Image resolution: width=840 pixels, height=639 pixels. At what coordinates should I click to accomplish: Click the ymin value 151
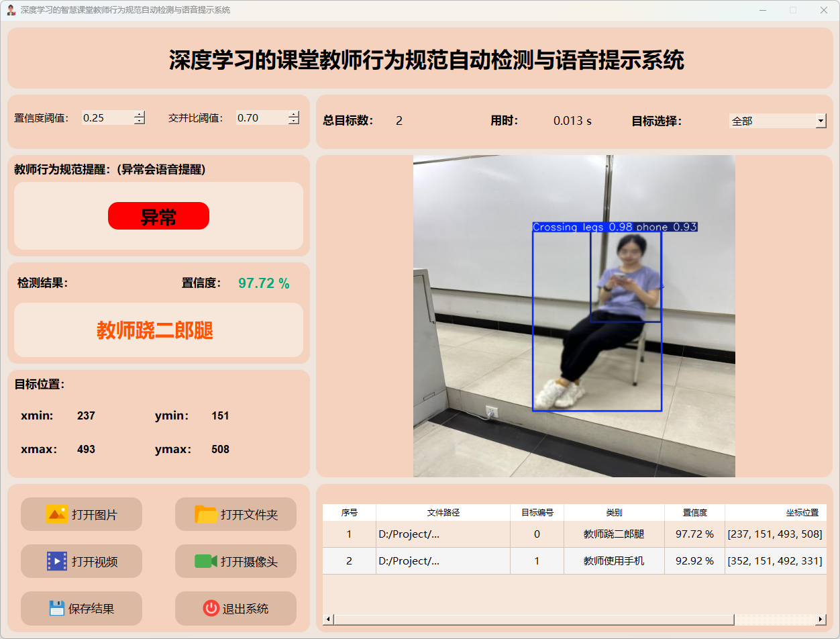(220, 415)
